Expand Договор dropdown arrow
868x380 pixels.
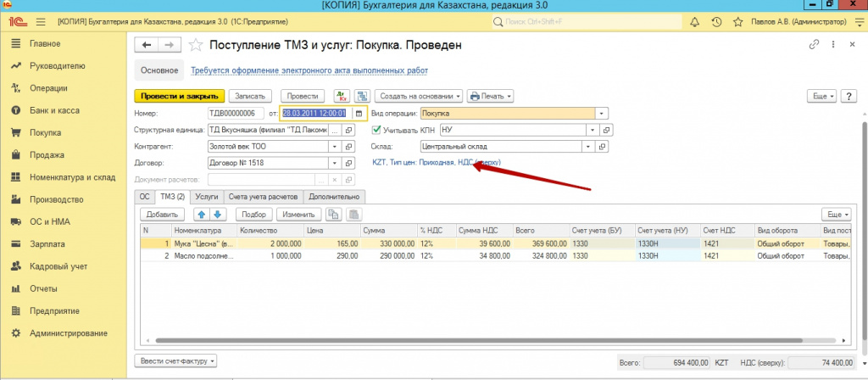coord(336,164)
